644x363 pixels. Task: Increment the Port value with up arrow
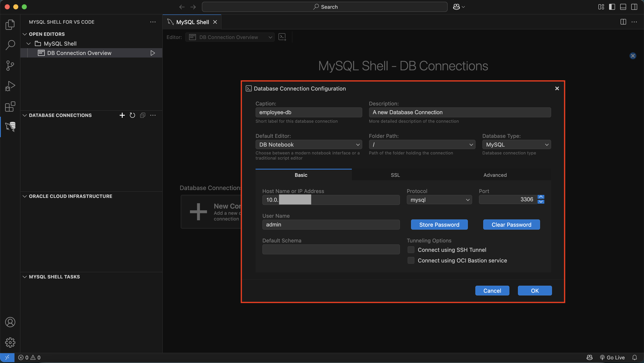[x=540, y=197]
